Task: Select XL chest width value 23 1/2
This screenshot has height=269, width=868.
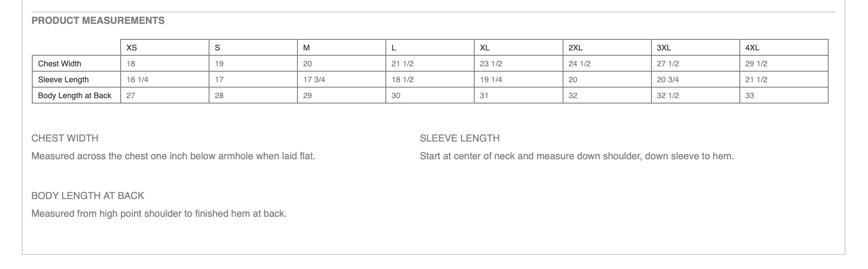Action: coord(518,63)
